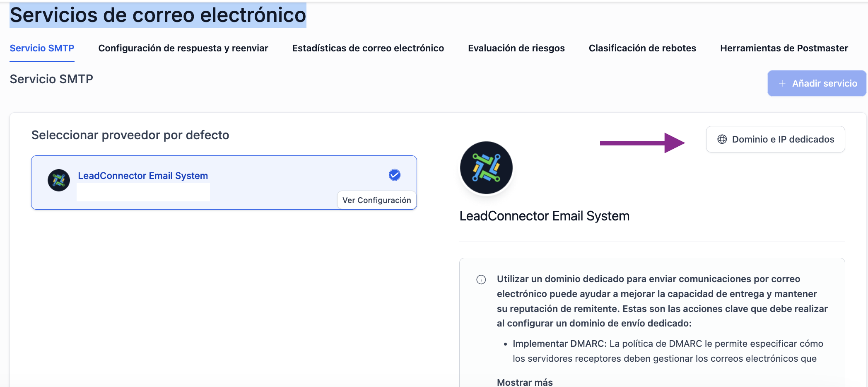
Task: Click the large LeadConnector logo
Action: tap(486, 168)
